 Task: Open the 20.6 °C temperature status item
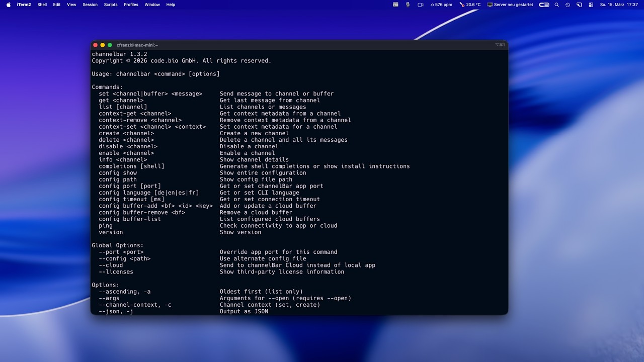(470, 5)
